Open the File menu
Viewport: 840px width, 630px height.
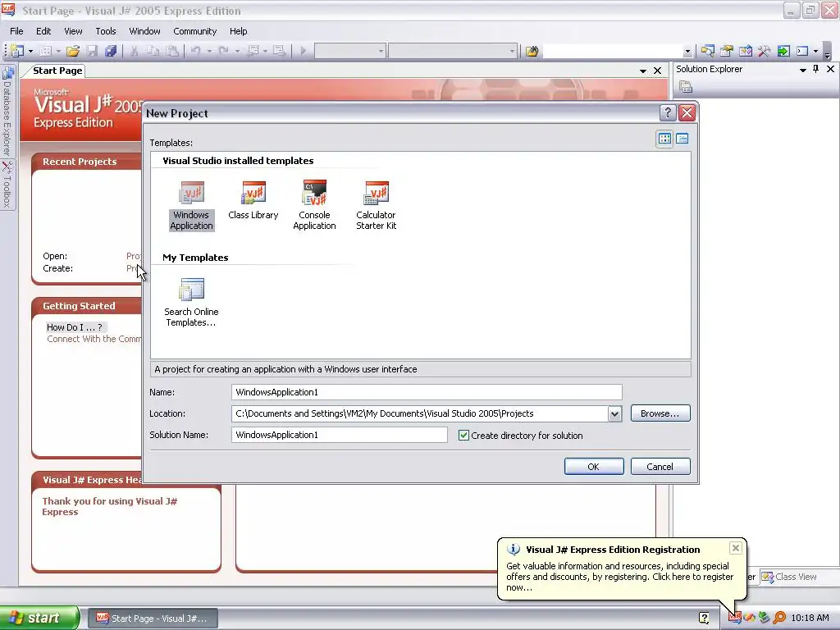pos(16,31)
